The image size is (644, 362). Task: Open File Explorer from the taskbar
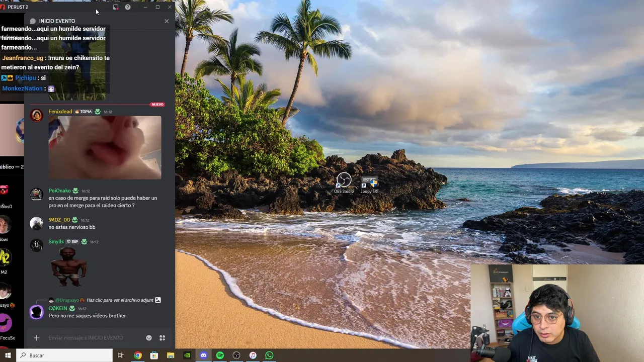click(171, 355)
